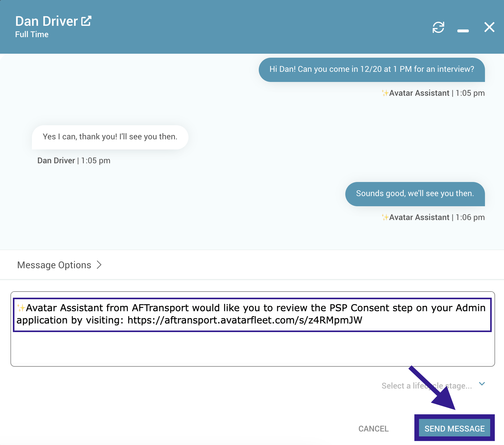Click the lifecycle stage dropdown arrow
The width and height of the screenshot is (504, 445).
(482, 384)
